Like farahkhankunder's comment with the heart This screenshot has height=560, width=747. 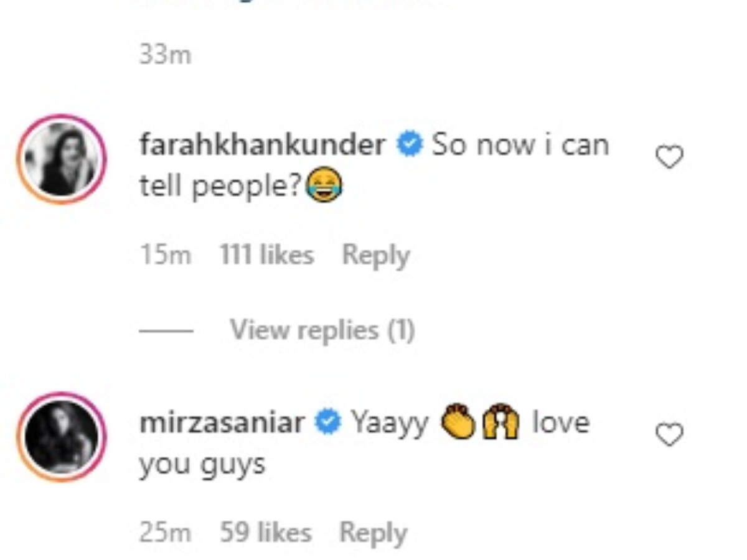tap(670, 157)
